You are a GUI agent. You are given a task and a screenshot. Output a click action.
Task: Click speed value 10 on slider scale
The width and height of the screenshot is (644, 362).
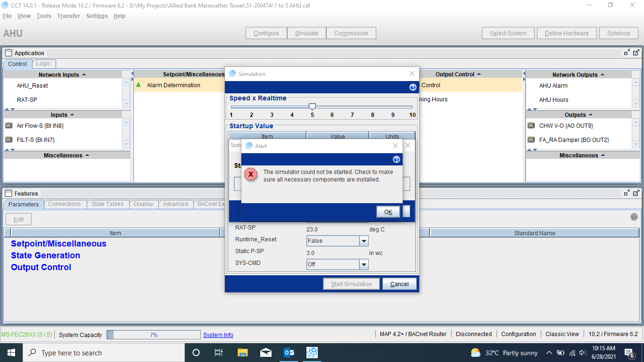click(x=413, y=115)
